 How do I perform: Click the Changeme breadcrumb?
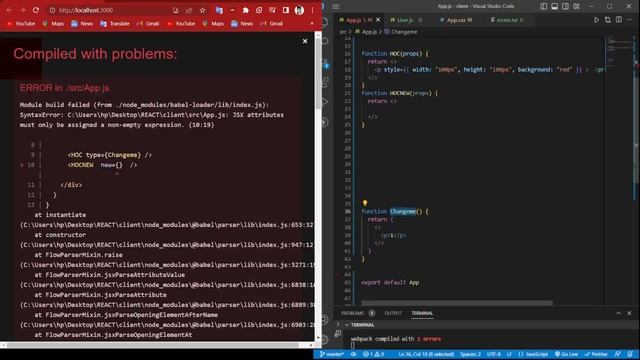[401, 31]
